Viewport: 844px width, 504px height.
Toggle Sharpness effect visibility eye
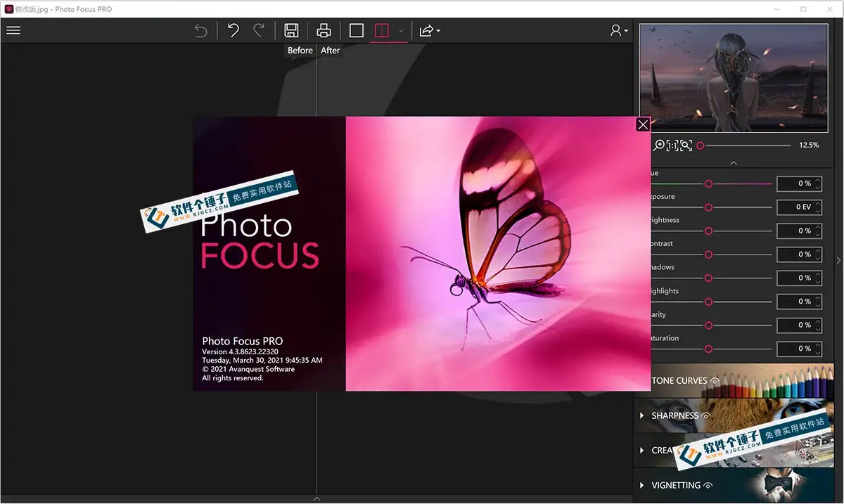point(705,416)
